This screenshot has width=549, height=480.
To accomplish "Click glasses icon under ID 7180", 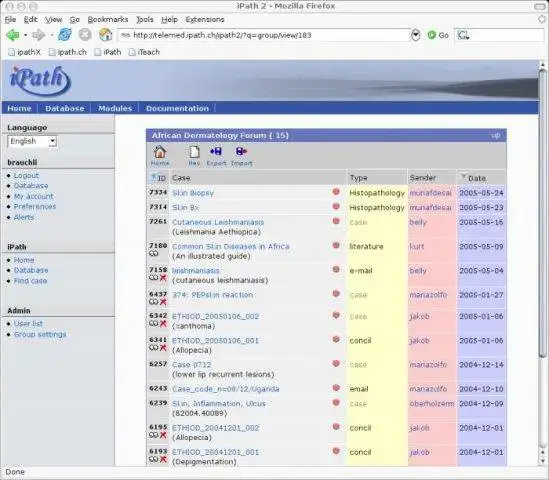I will coord(154,253).
